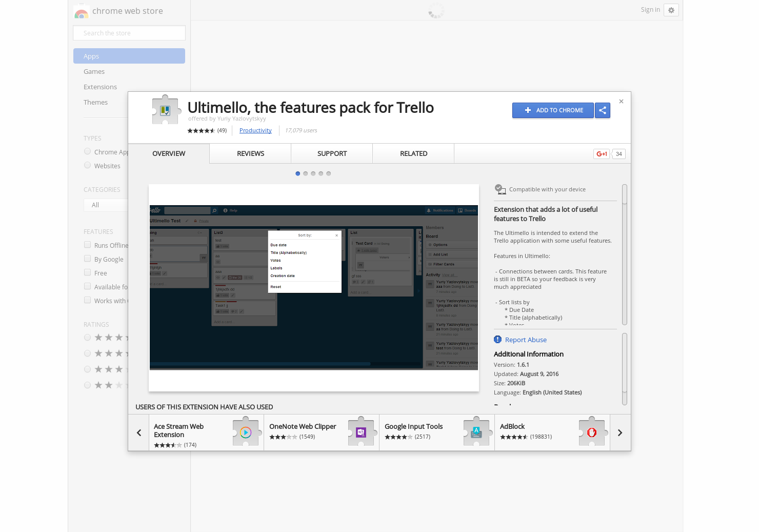Switch to the Related tab

pos(413,153)
